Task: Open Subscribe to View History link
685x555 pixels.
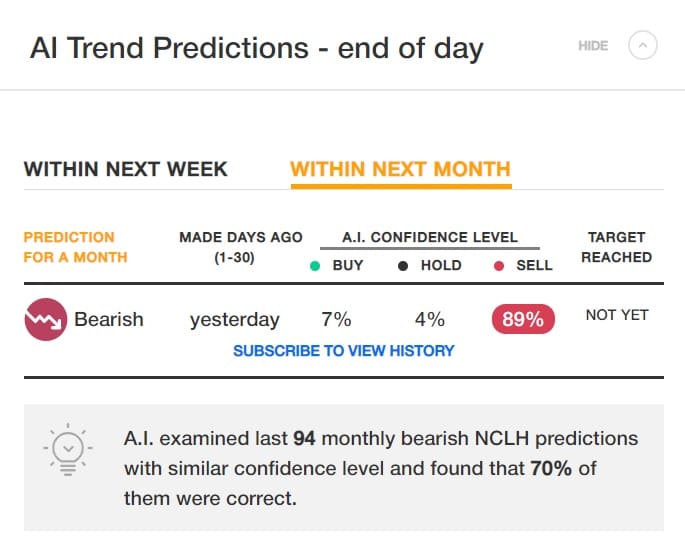Action: click(343, 351)
